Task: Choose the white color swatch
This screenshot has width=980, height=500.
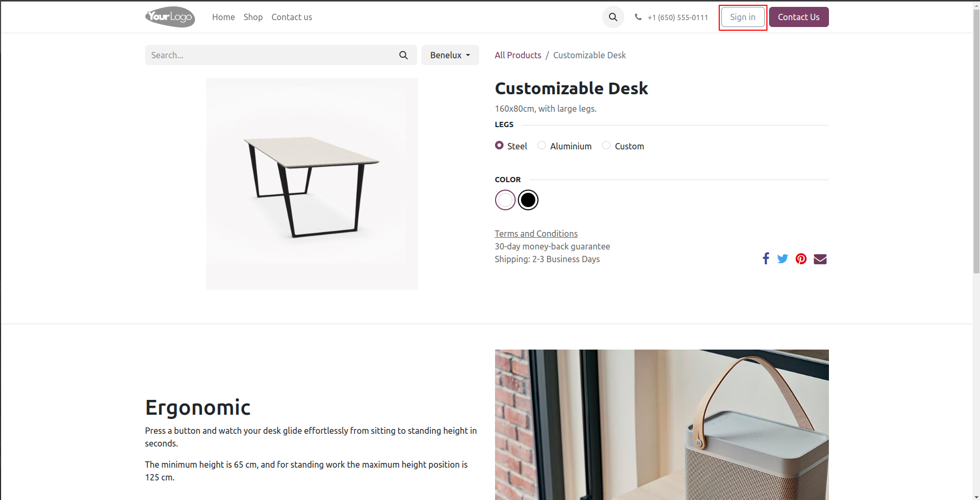Action: [x=505, y=200]
